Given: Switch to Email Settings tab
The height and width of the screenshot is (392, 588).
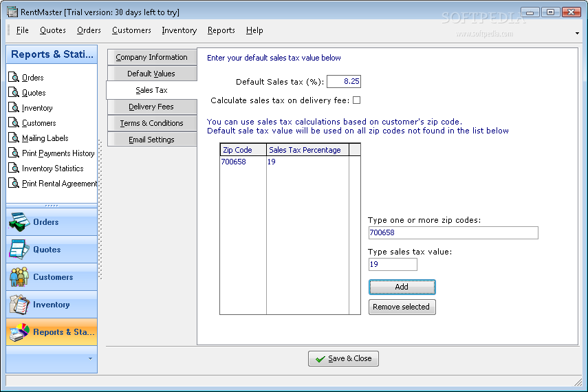Looking at the screenshot, I should click(x=152, y=140).
